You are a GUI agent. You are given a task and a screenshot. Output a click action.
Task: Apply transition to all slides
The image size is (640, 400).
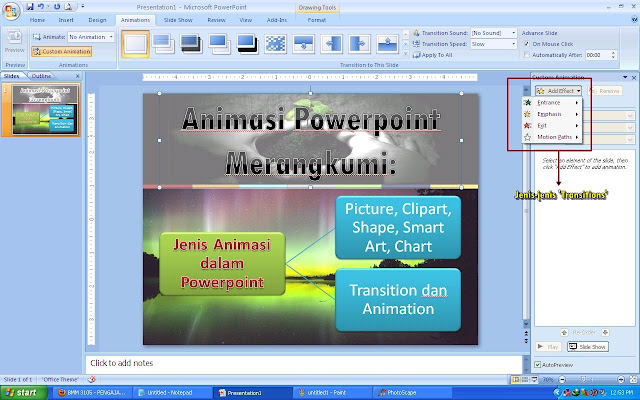433,55
